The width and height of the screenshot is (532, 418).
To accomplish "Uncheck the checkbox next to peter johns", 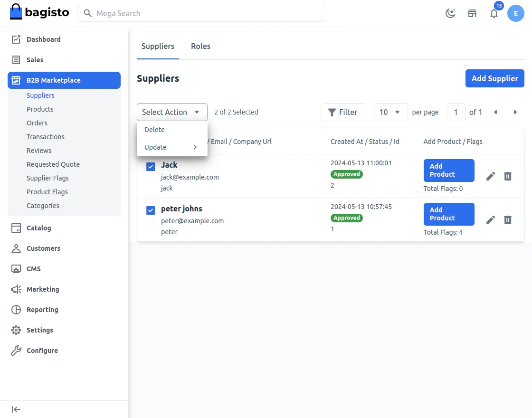I will coord(151,210).
